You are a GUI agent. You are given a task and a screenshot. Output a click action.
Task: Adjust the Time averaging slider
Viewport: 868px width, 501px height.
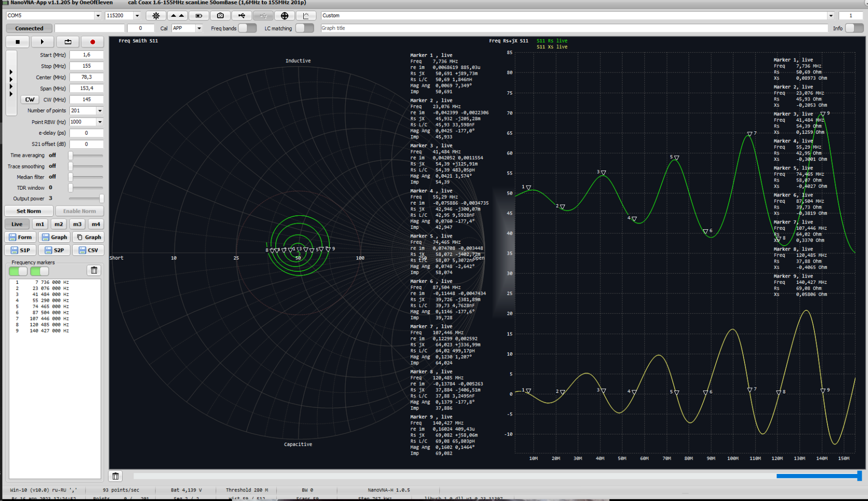71,155
